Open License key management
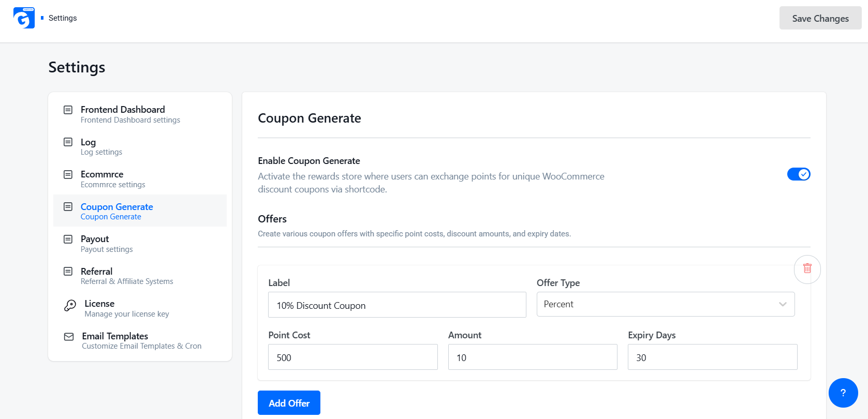 [140, 308]
